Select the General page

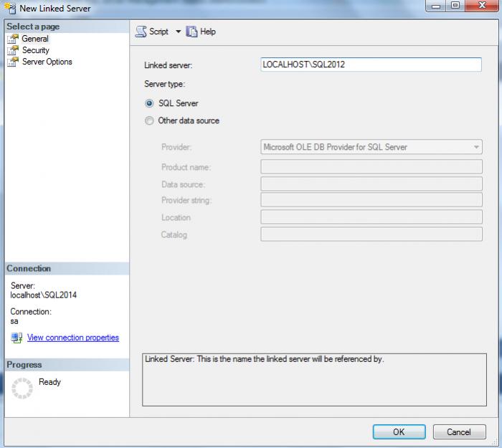[35, 39]
